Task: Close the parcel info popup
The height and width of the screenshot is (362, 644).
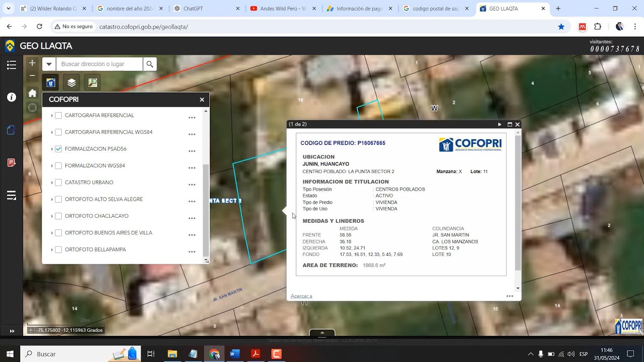Action: 517,124
